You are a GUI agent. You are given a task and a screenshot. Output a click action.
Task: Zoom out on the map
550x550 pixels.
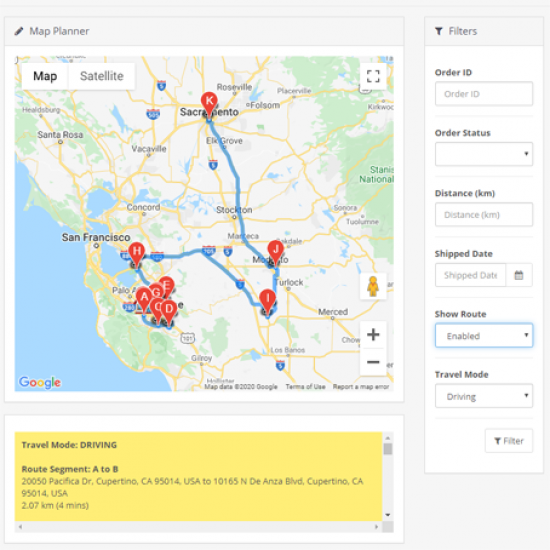(x=373, y=362)
